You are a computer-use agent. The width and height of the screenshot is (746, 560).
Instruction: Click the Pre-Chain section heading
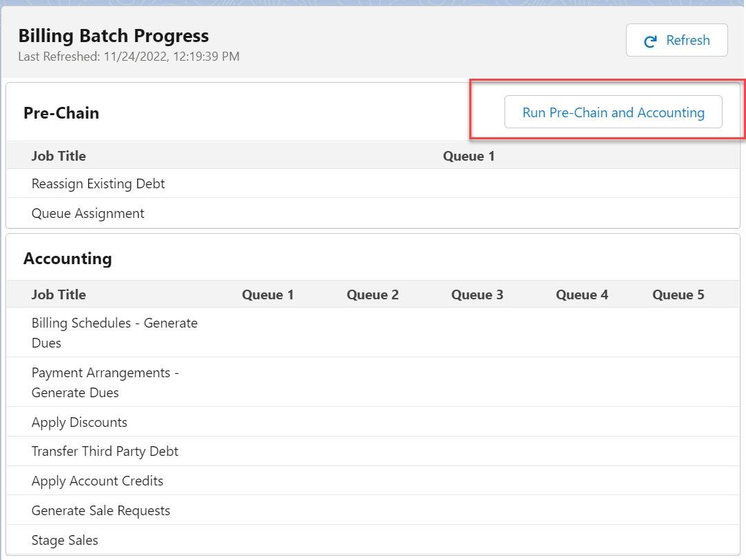point(61,113)
